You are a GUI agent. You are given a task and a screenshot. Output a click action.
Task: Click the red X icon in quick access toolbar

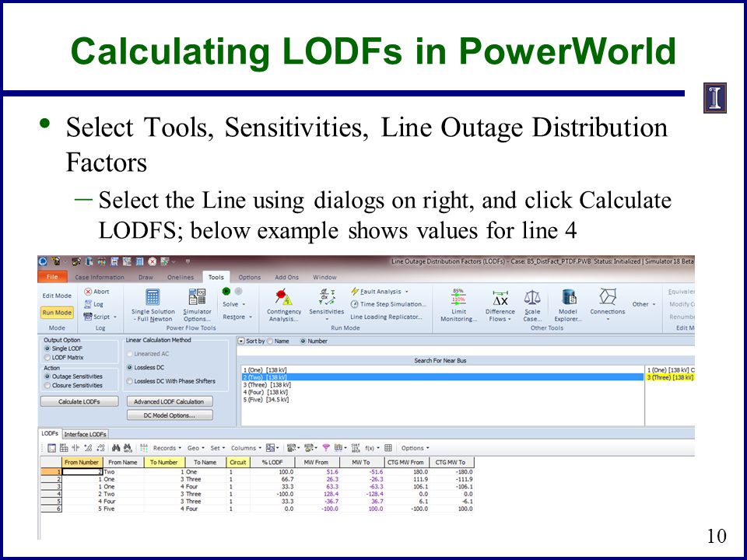pyautogui.click(x=153, y=261)
